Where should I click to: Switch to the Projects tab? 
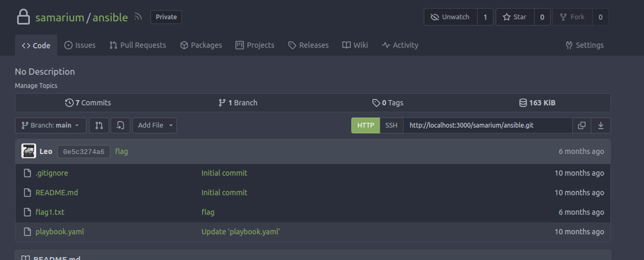[255, 45]
